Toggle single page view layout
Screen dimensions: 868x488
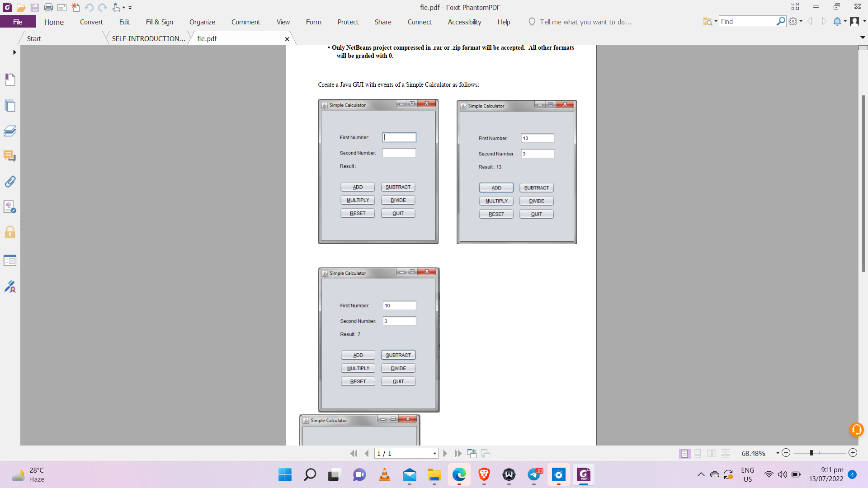(x=684, y=453)
